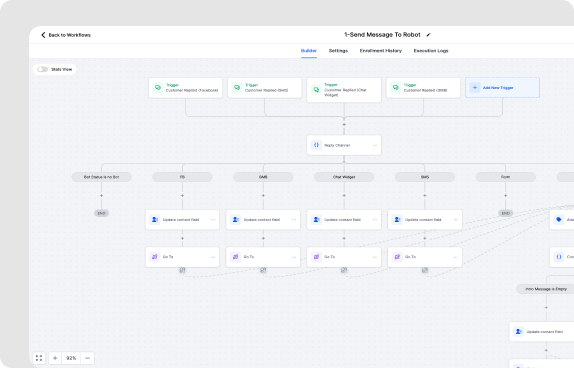Click the Go To icon under FB branch

pyautogui.click(x=154, y=257)
